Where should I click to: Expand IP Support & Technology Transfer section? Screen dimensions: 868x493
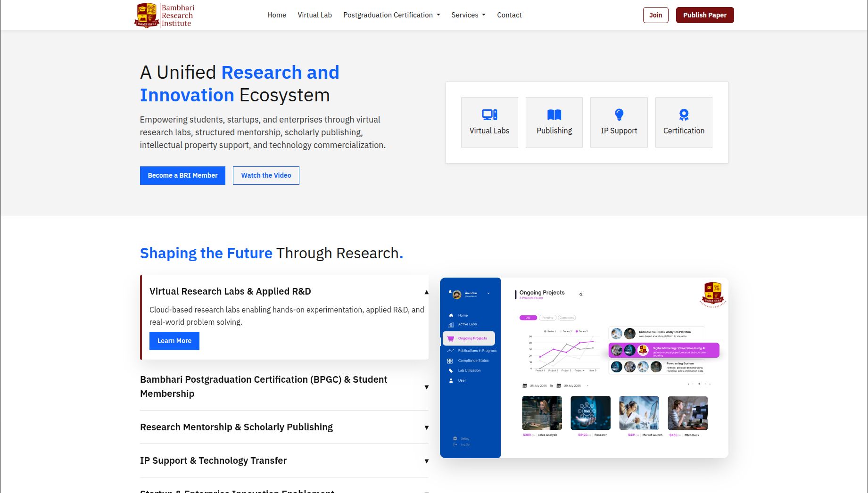(x=426, y=461)
